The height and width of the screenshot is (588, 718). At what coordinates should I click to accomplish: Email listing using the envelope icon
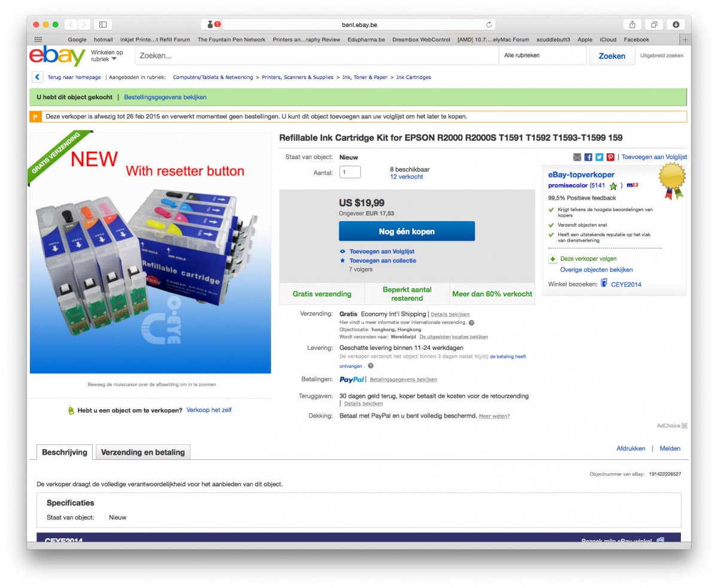[577, 157]
